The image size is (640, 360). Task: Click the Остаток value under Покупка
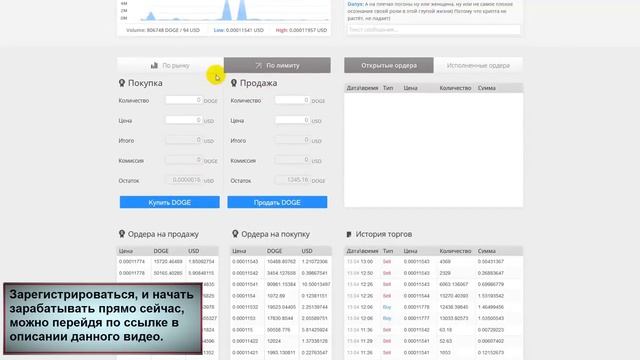[x=184, y=180]
